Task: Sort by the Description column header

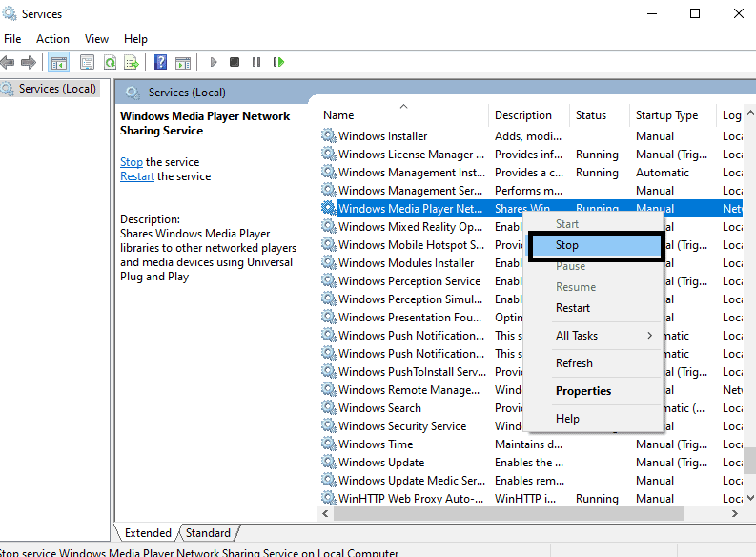Action: click(529, 115)
